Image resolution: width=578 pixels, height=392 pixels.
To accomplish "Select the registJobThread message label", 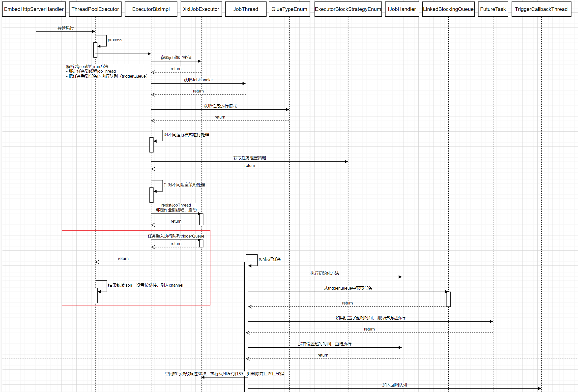I will pos(176,205).
